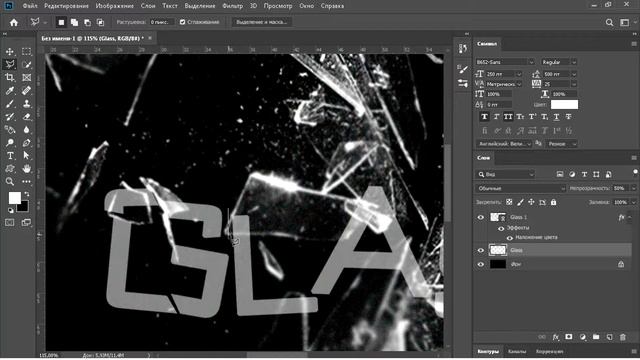Select the Horizontal Type tool
Image resolution: width=640 pixels, height=360 pixels.
coord(10,156)
